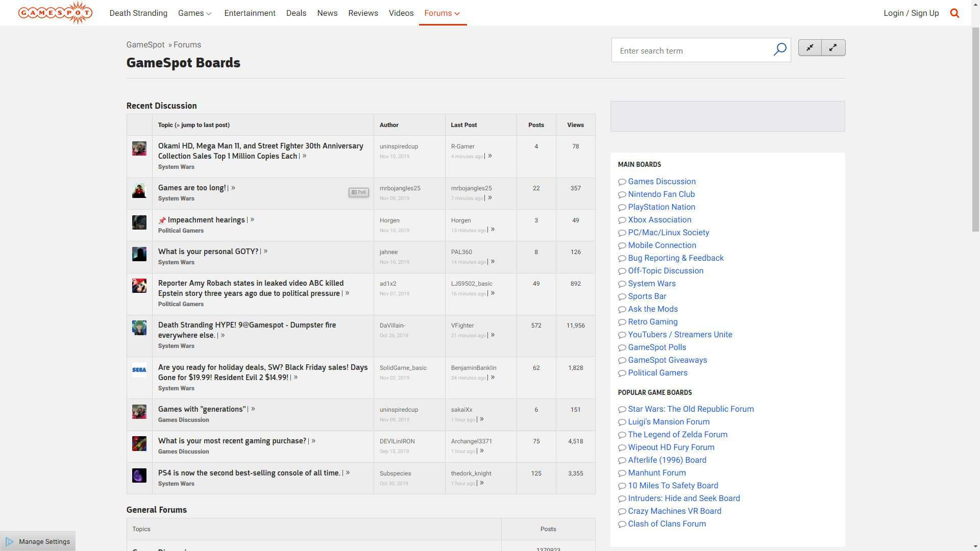Open YouTubers / Streamers Unite board
980x551 pixels.
(680, 335)
